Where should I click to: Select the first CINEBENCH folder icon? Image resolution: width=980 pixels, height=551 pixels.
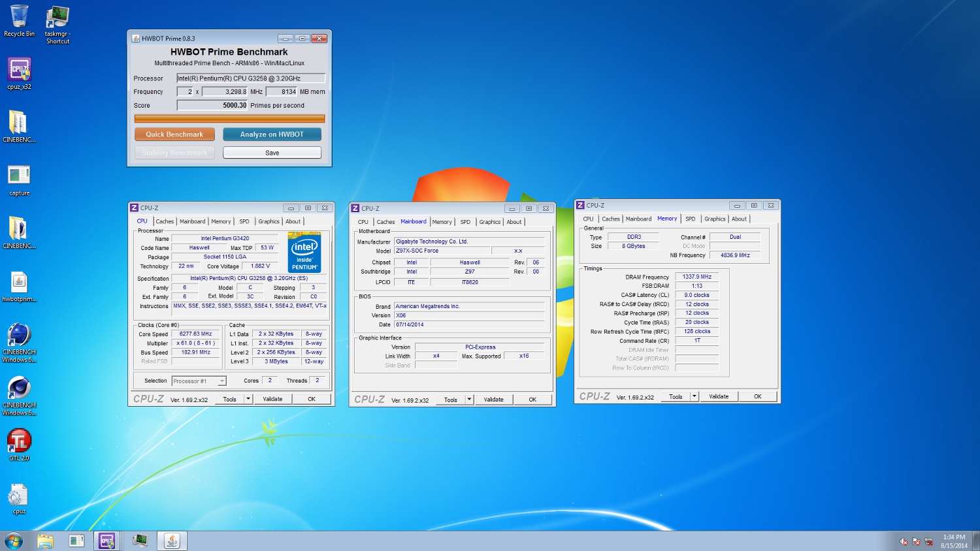(19, 127)
